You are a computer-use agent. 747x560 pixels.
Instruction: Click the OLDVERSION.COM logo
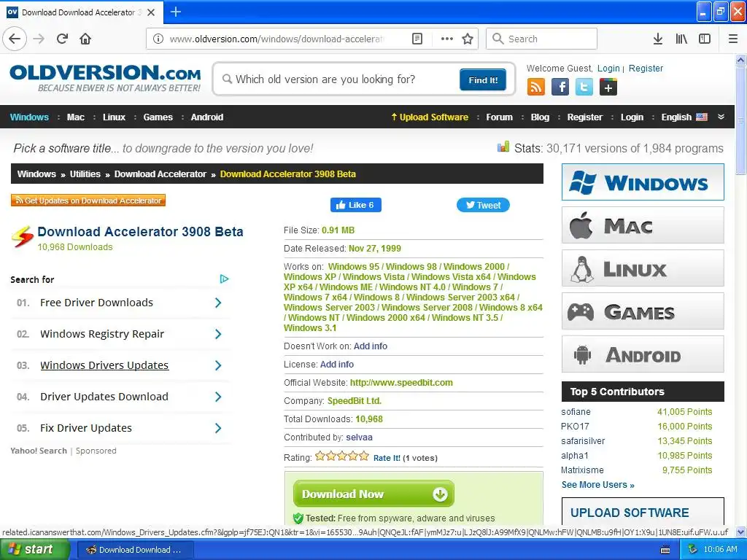[x=105, y=79]
